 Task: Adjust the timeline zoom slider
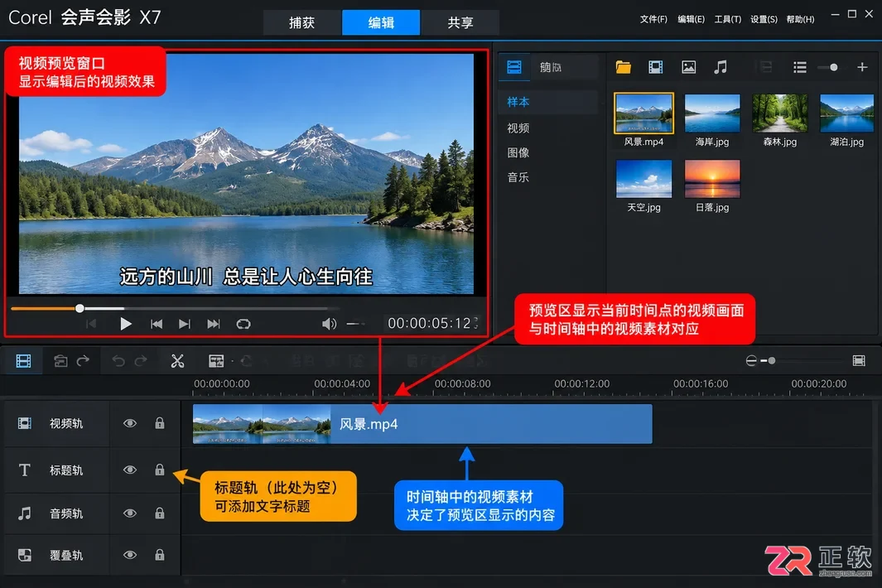(x=772, y=361)
